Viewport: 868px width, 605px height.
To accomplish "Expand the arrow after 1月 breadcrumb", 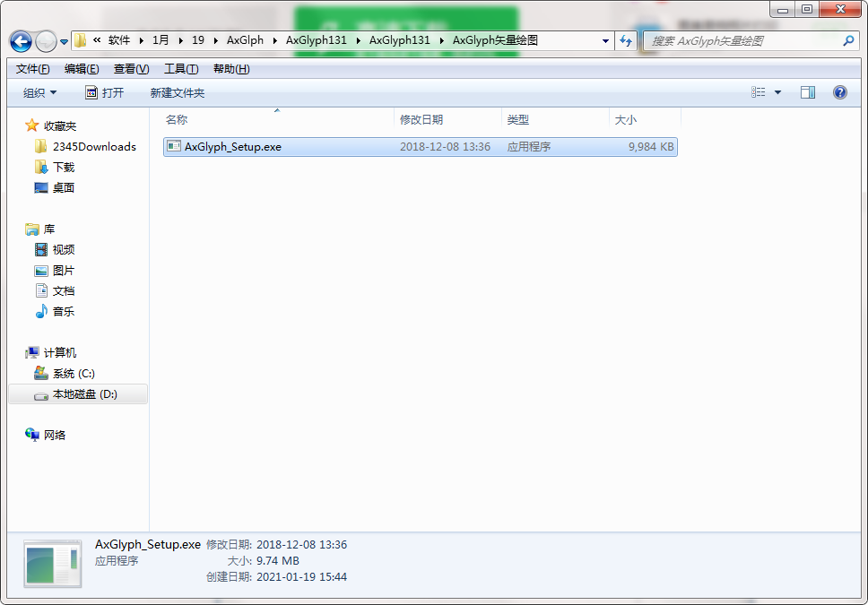I will [181, 40].
